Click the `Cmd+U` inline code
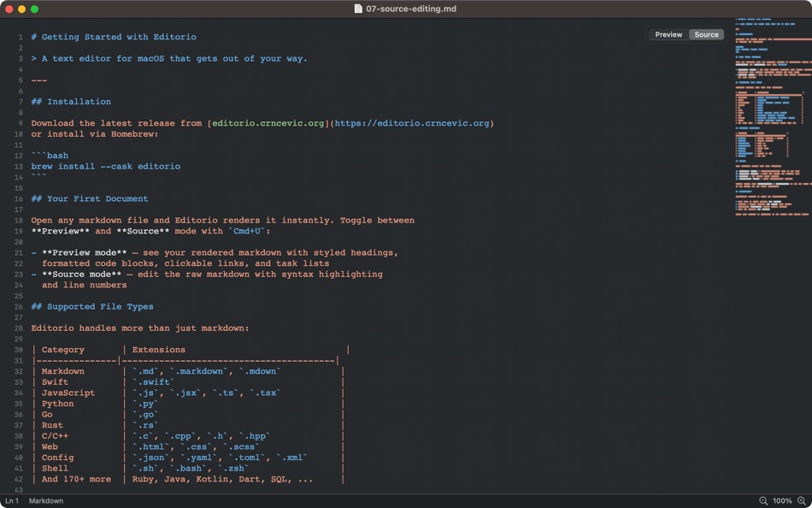This screenshot has width=812, height=508. pos(247,231)
